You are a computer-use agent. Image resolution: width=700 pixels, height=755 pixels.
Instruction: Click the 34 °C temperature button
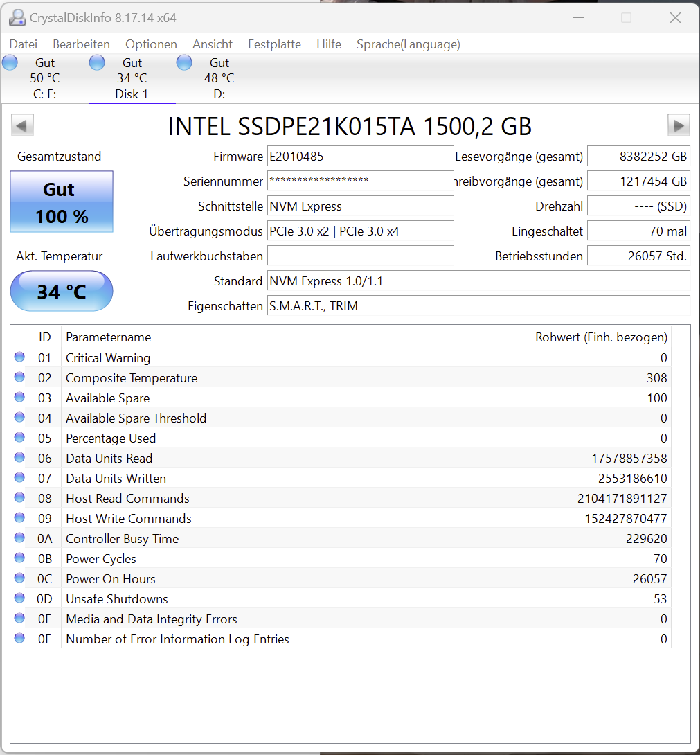tap(62, 291)
